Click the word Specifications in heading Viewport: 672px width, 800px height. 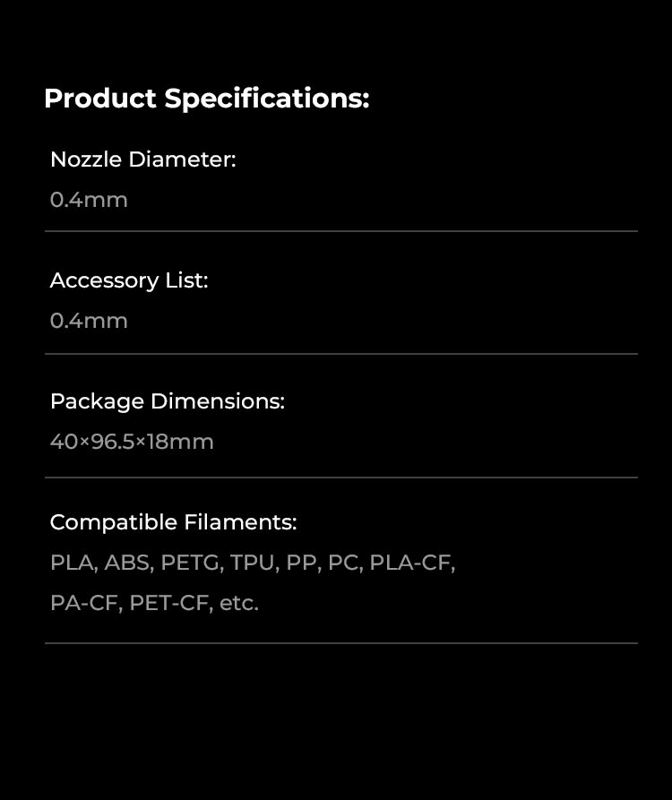[x=266, y=99]
